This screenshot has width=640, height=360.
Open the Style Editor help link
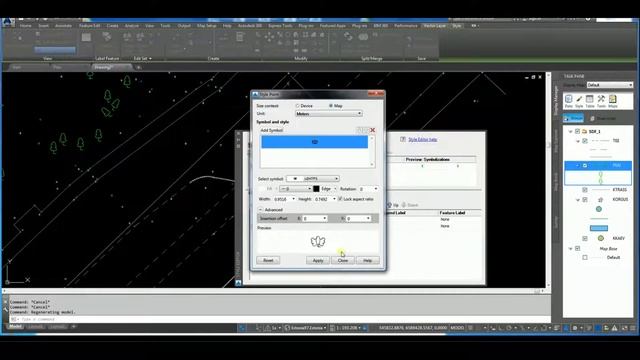[423, 139]
